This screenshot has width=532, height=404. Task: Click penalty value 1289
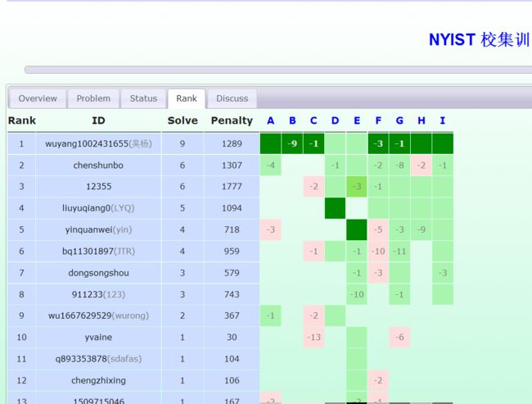232,143
